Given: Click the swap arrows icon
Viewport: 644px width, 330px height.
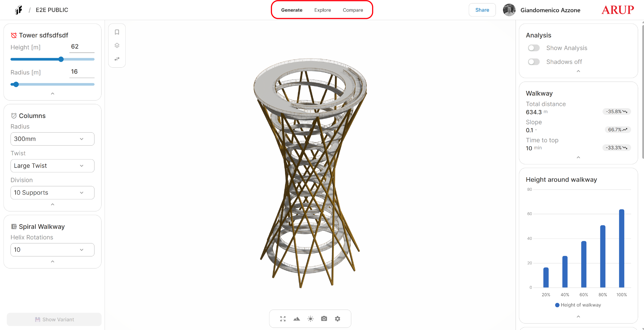Looking at the screenshot, I should coord(117,59).
